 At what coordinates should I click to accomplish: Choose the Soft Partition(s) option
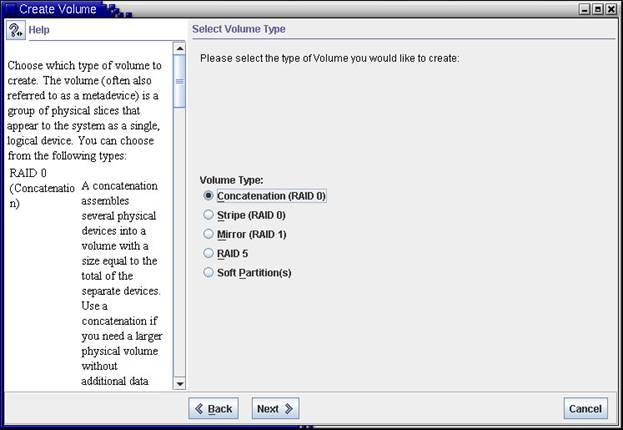209,272
